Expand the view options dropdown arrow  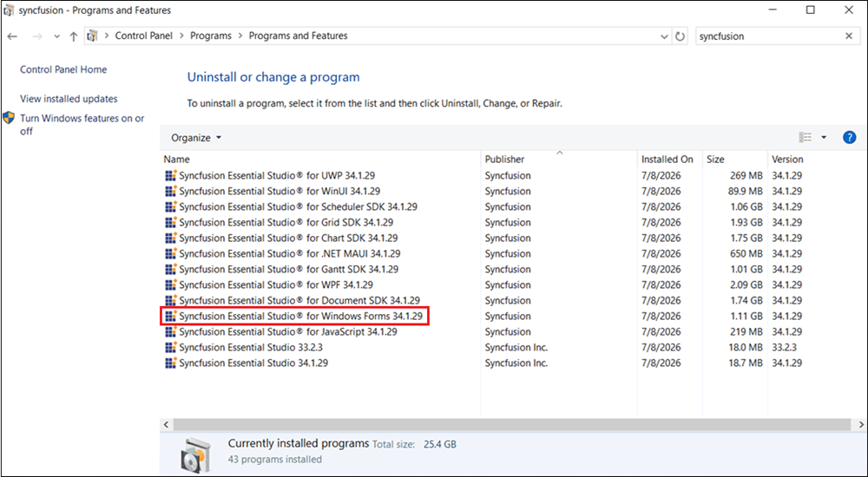point(824,137)
